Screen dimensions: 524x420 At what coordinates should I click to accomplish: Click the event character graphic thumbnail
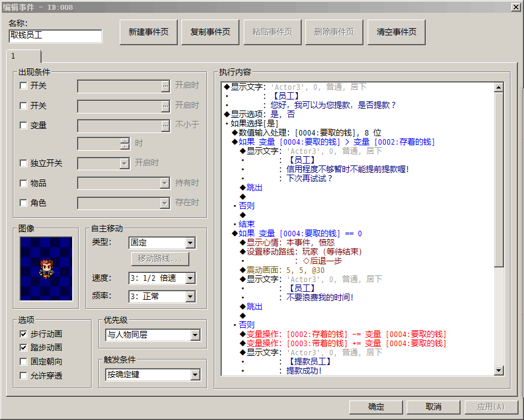[46, 269]
